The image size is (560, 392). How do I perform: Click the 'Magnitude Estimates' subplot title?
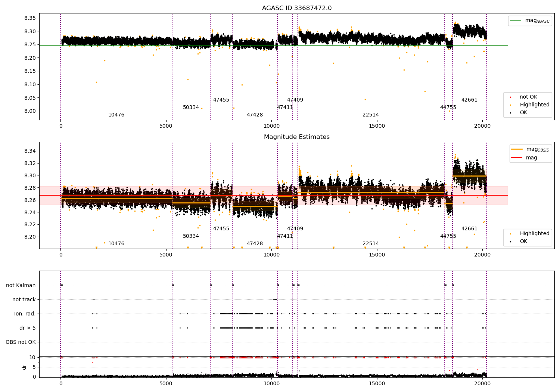pyautogui.click(x=296, y=137)
